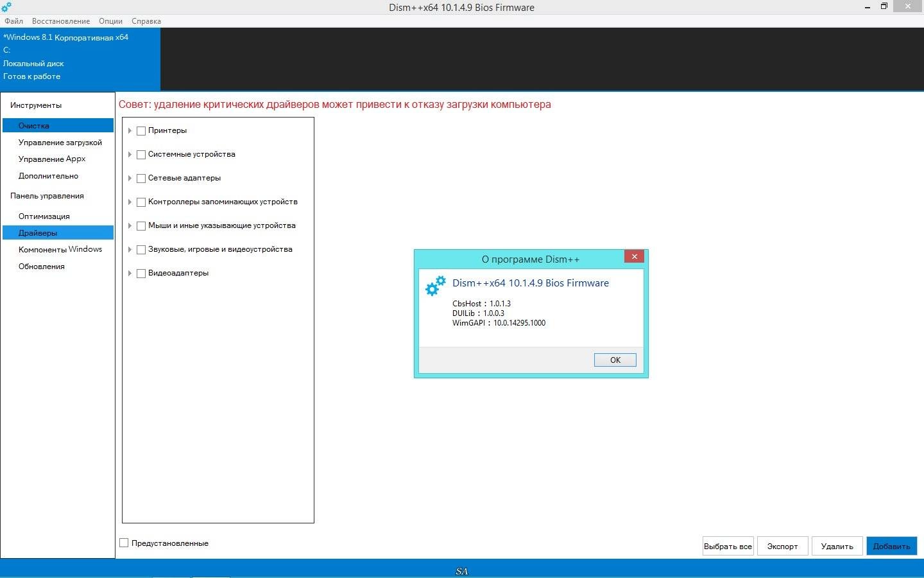Viewport: 924px width, 578px height.
Task: Click the Dism++ gears icon in title bar
Action: point(6,7)
